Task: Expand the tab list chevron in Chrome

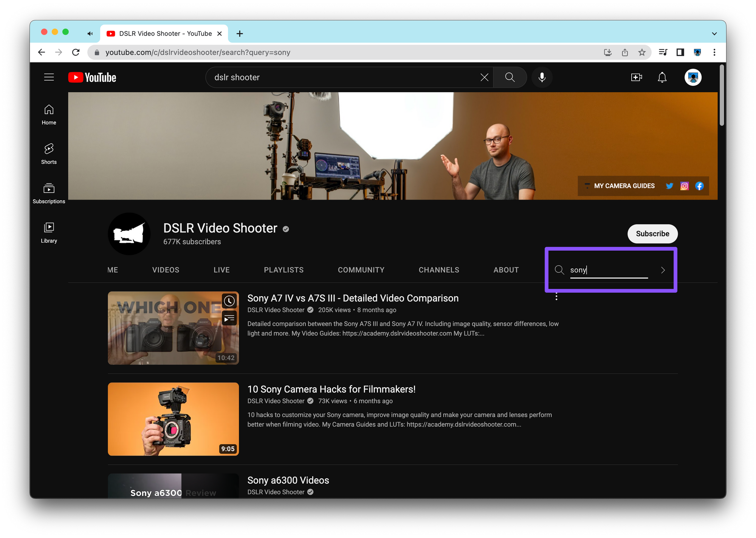Action: [714, 34]
